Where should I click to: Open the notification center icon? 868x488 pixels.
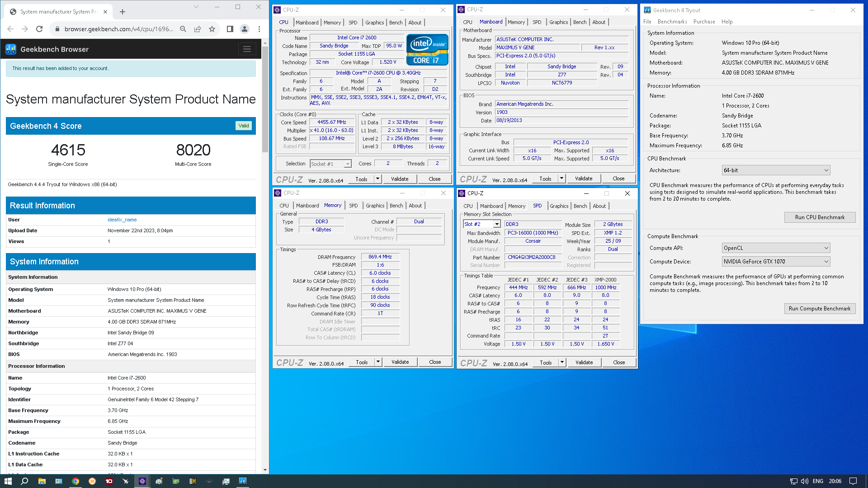point(853,481)
